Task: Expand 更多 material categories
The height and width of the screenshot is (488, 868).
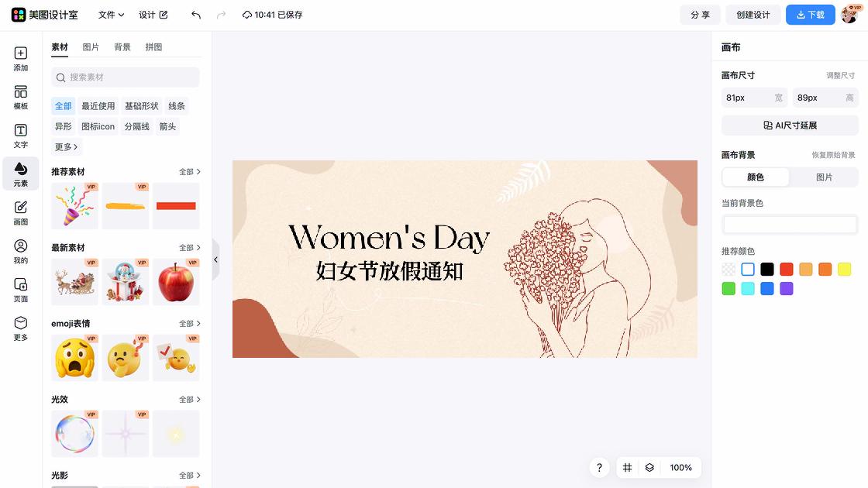Action: click(66, 146)
